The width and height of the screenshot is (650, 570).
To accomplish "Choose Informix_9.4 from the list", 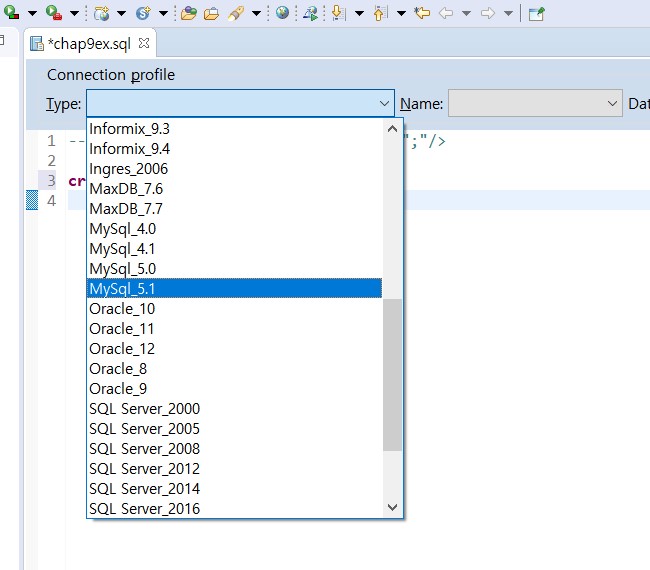I will pyautogui.click(x=234, y=149).
